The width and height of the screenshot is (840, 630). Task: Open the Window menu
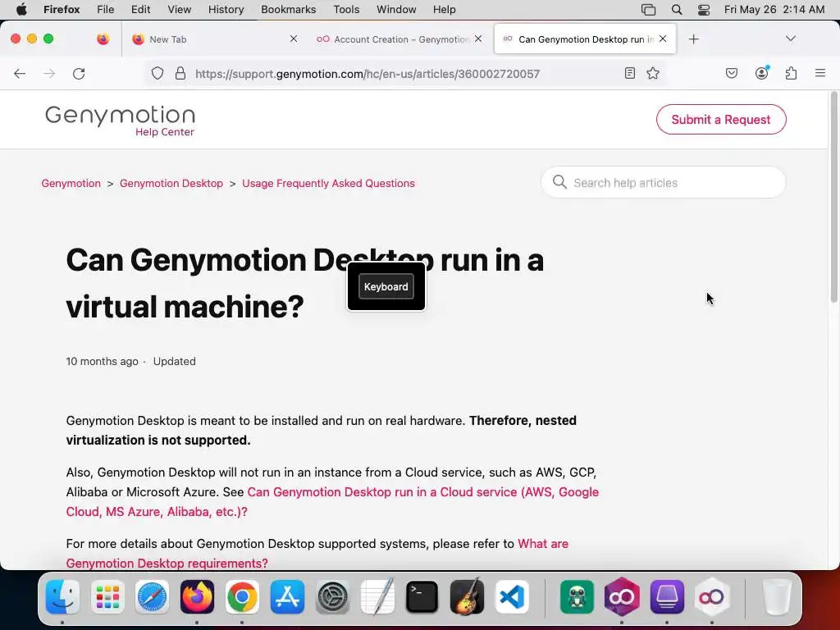point(396,10)
